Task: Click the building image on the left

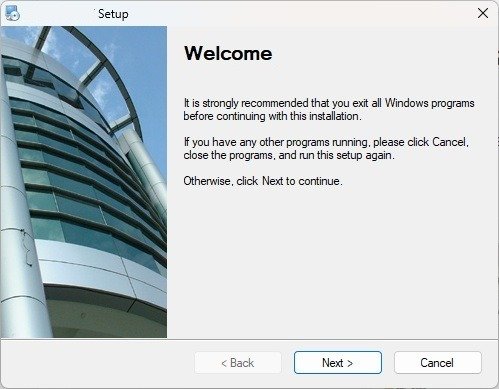Action: pyautogui.click(x=84, y=182)
